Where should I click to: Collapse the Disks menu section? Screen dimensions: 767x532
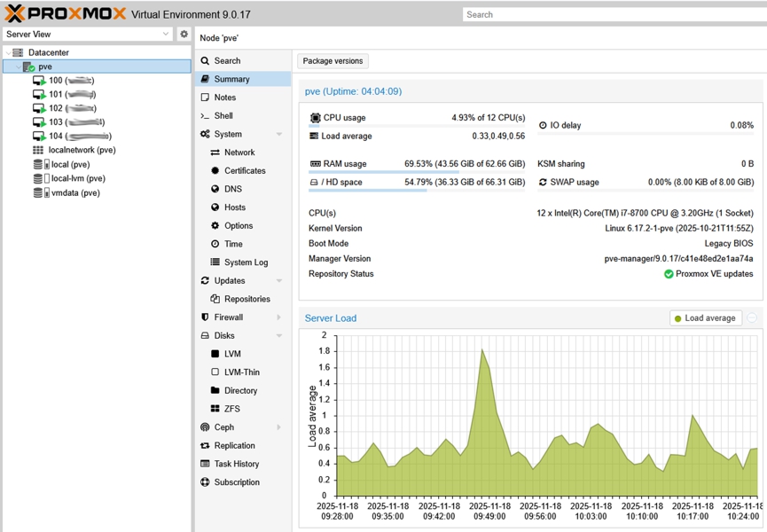point(279,336)
